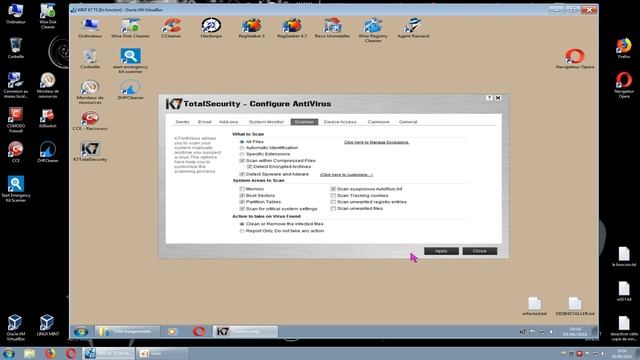Open the VM Start menu orb

point(81,331)
